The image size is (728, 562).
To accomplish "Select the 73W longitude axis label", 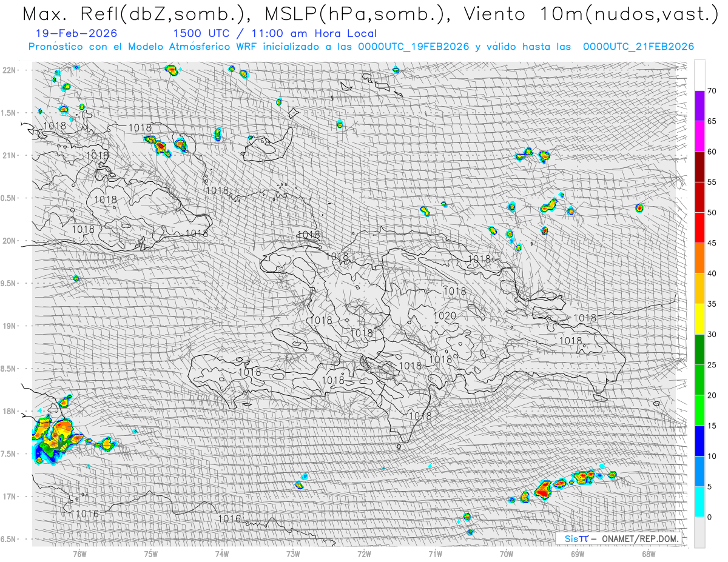I will point(293,554).
